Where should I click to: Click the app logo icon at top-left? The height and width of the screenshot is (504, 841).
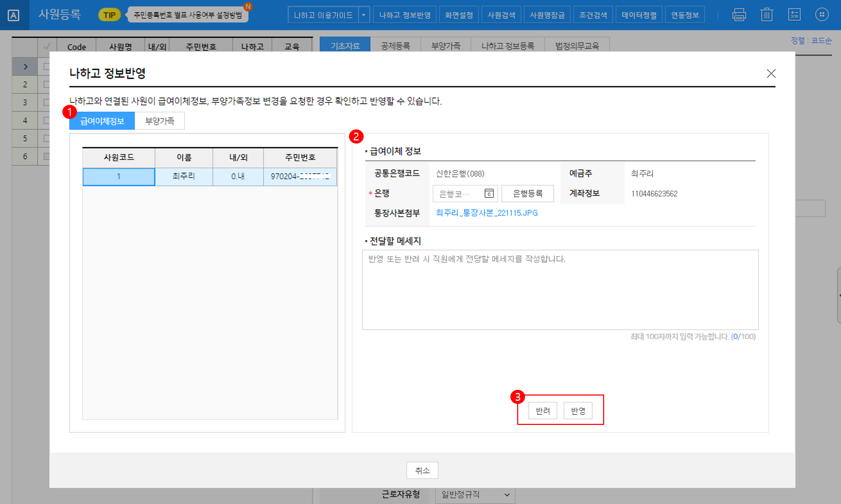tap(14, 15)
